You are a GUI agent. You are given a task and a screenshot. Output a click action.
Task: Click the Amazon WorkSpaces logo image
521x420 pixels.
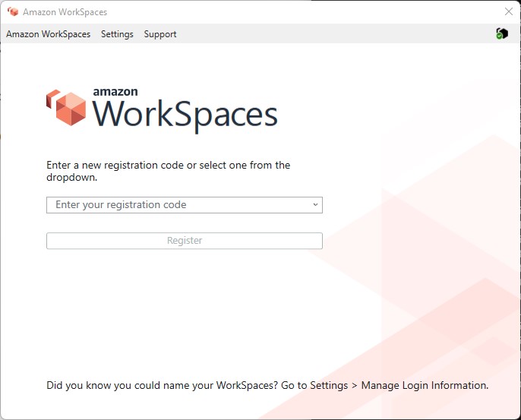click(162, 112)
